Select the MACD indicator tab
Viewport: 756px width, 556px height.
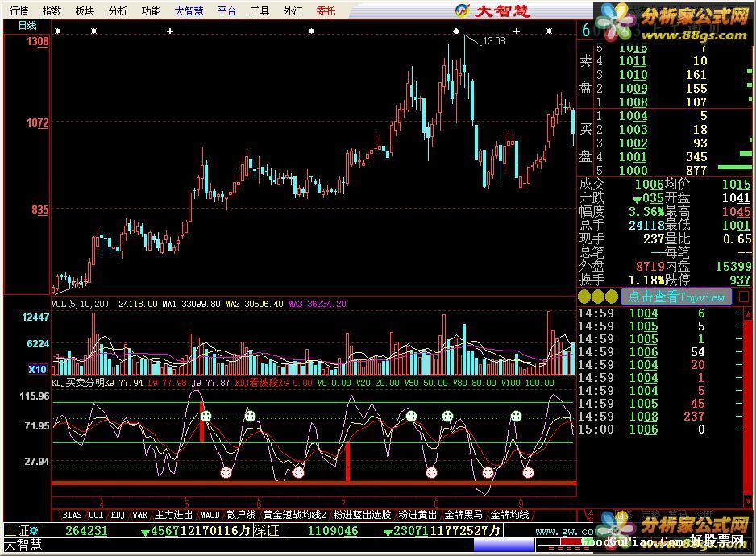tap(210, 515)
